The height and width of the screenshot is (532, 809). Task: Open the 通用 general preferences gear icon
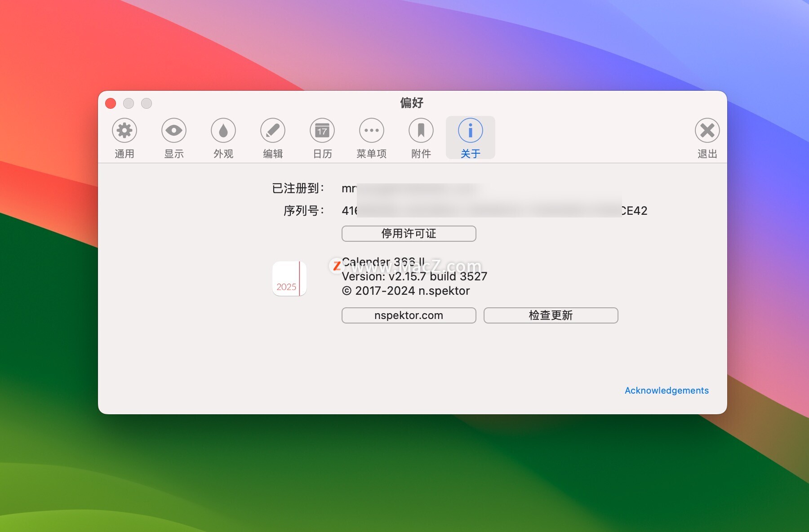124,131
